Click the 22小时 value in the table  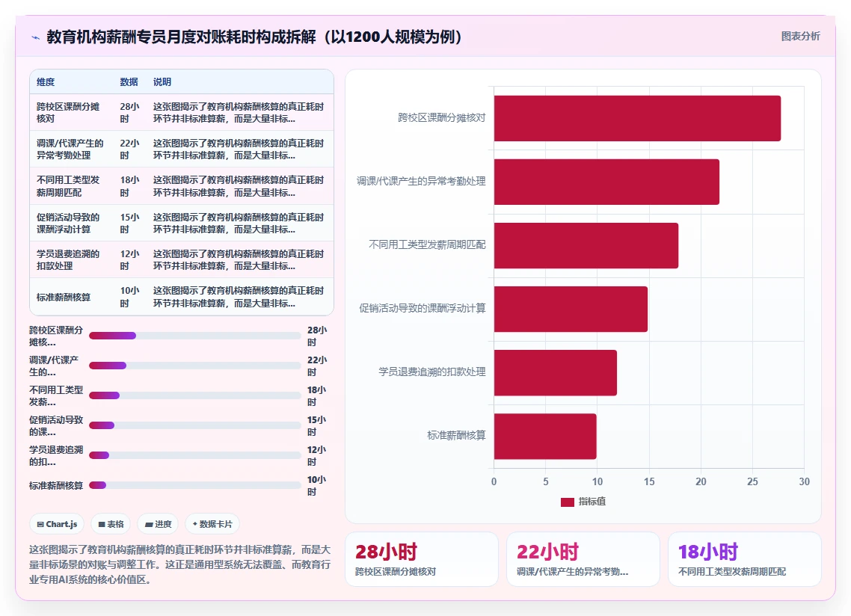click(x=129, y=150)
